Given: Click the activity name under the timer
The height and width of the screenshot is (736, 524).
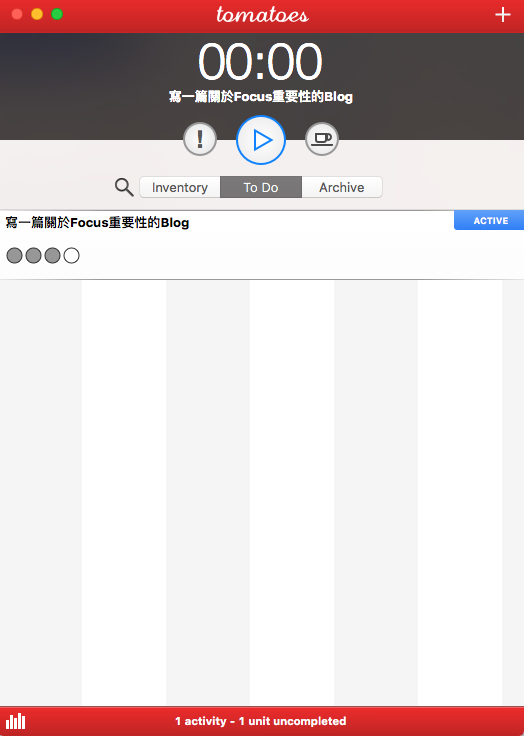Looking at the screenshot, I should tap(261, 97).
